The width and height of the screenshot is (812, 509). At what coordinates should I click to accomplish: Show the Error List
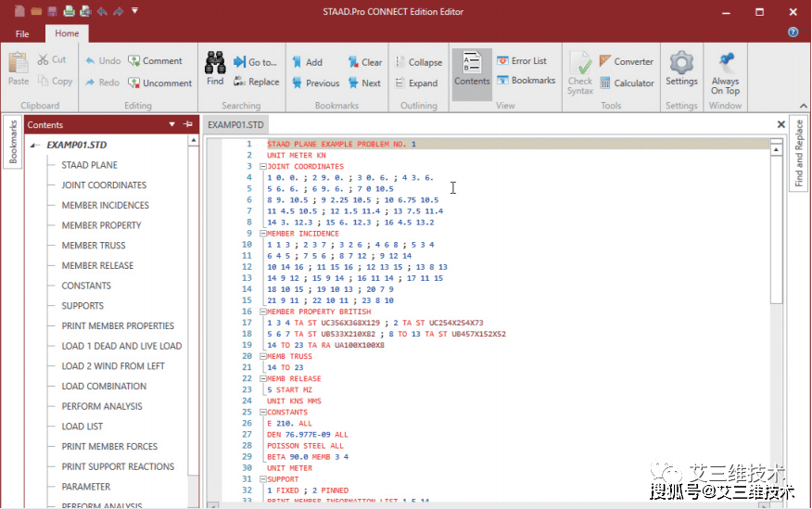tap(522, 60)
